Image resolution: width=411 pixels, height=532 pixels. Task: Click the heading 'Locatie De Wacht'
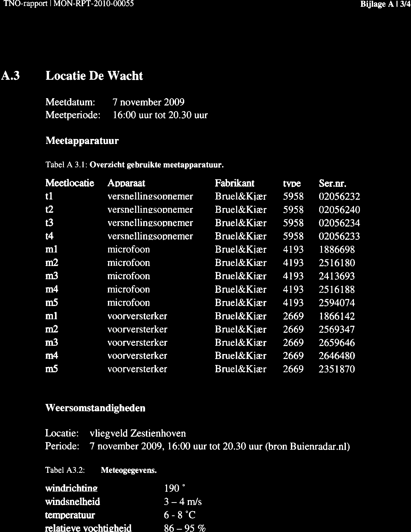point(94,76)
